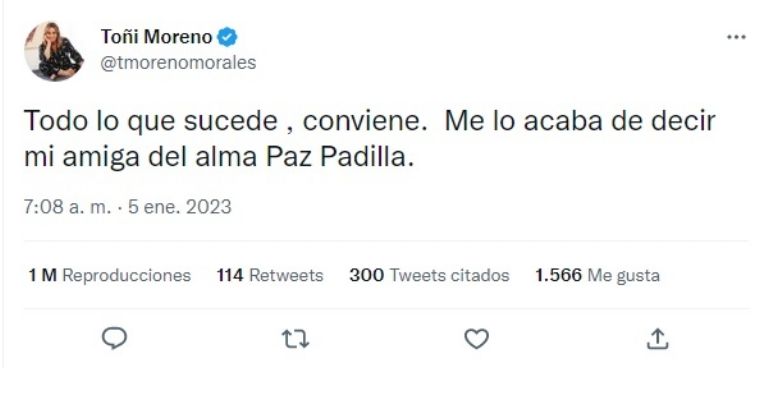Click the 7:08 a. m. timestamp

(x=67, y=207)
